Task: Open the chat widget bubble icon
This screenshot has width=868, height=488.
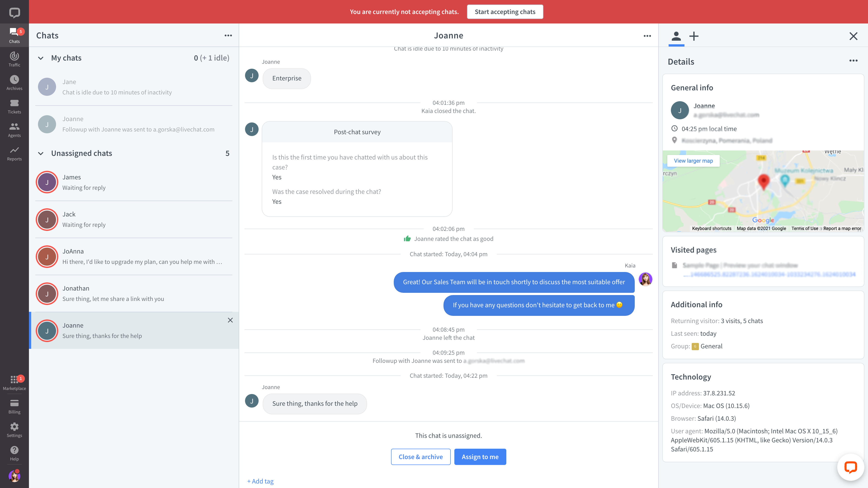Action: pos(850,467)
